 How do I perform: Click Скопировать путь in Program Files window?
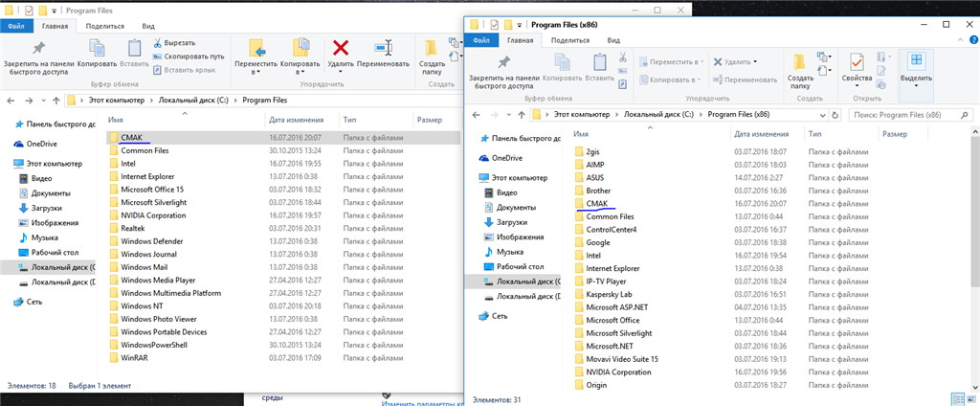coord(189,56)
